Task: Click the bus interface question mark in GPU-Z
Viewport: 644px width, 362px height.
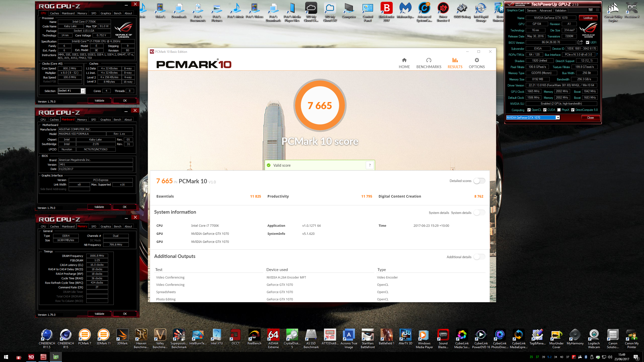Action: click(x=597, y=55)
